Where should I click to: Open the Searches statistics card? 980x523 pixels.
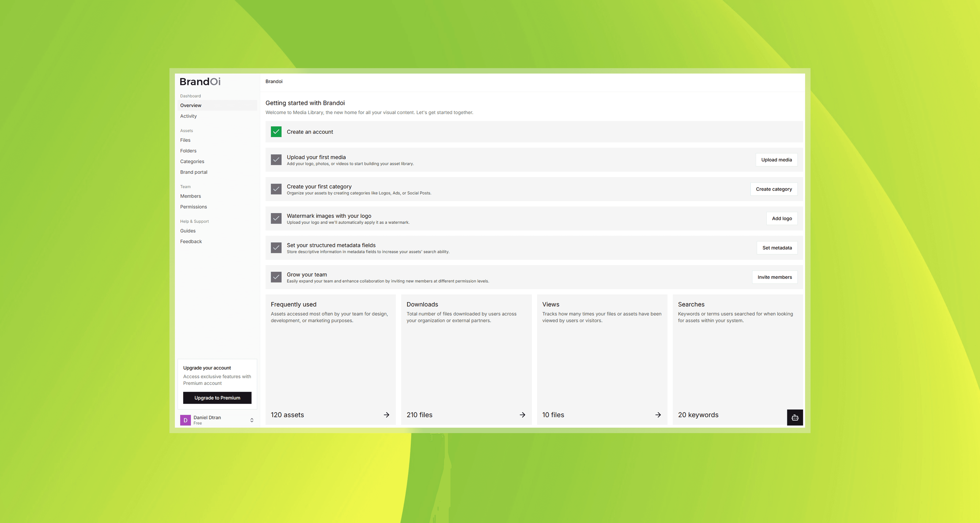click(x=730, y=358)
